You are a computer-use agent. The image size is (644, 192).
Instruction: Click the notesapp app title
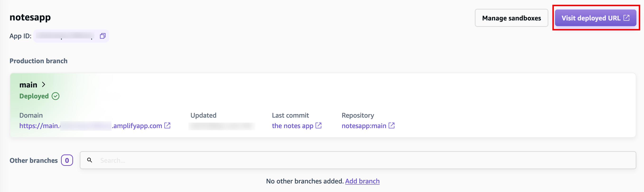(30, 17)
